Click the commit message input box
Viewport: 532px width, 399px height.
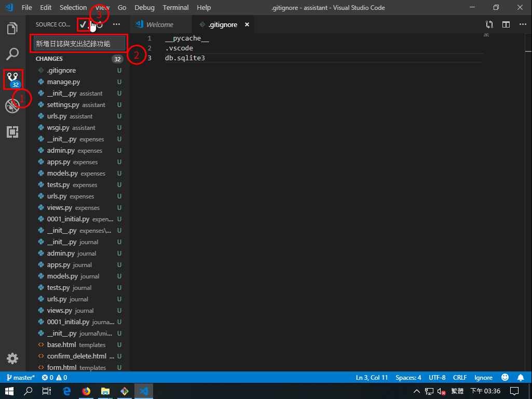tap(79, 44)
